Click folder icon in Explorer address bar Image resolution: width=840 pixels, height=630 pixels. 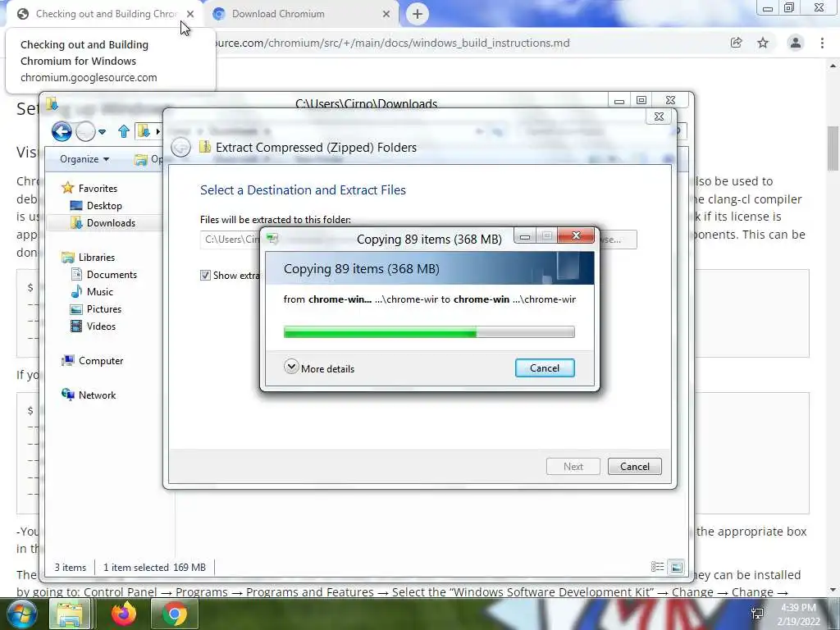(x=143, y=131)
